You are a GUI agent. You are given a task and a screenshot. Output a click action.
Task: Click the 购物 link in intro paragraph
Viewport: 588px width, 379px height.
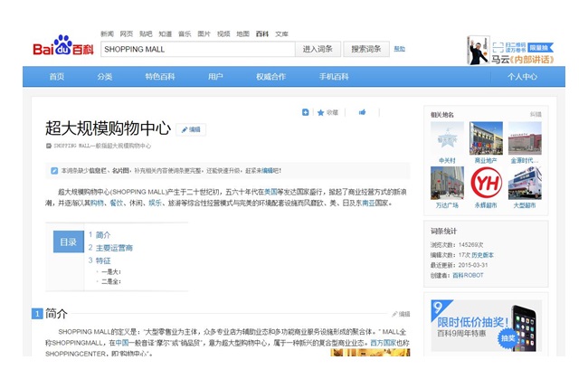click(97, 204)
